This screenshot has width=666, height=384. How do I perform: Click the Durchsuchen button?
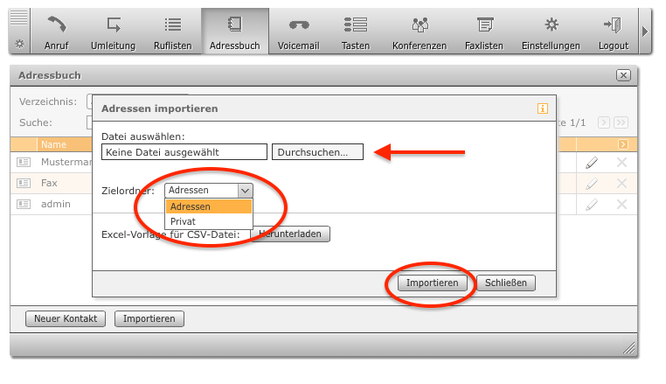pyautogui.click(x=318, y=152)
